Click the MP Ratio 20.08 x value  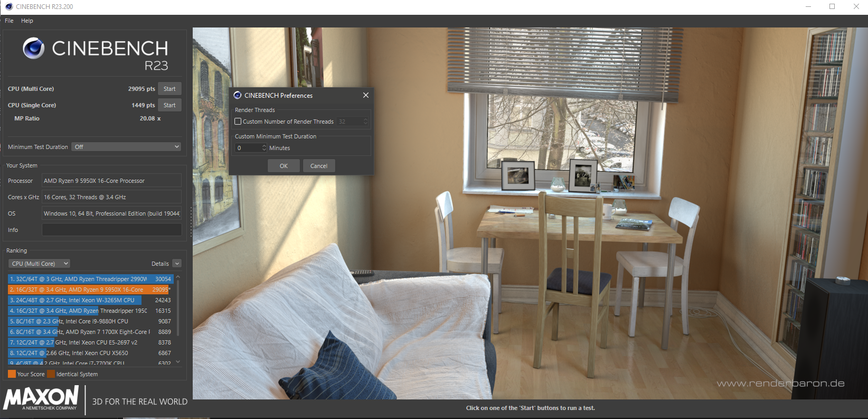click(x=150, y=118)
